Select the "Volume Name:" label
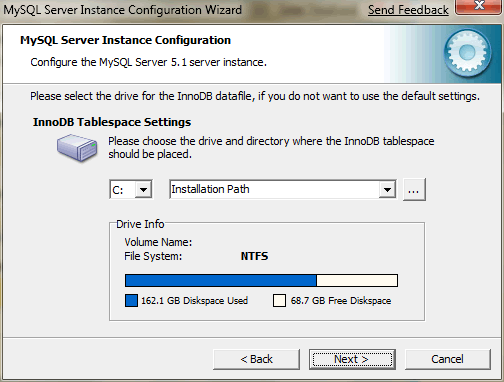Viewport: 504px width, 382px height. pos(158,242)
